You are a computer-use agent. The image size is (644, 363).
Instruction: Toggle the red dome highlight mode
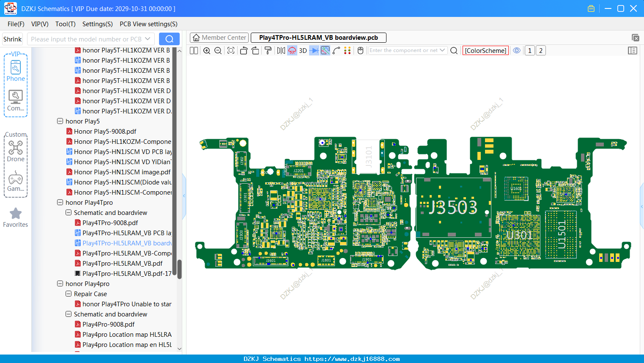292,50
